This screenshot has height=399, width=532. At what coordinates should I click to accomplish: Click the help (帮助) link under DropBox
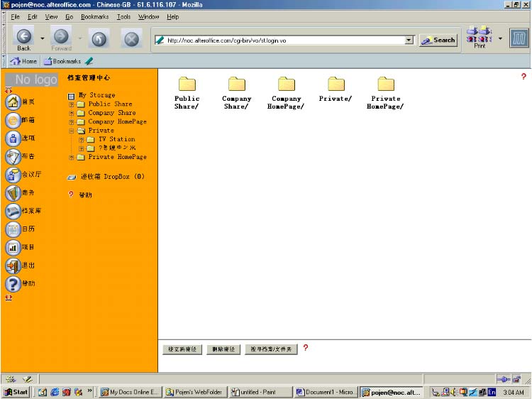tap(85, 195)
